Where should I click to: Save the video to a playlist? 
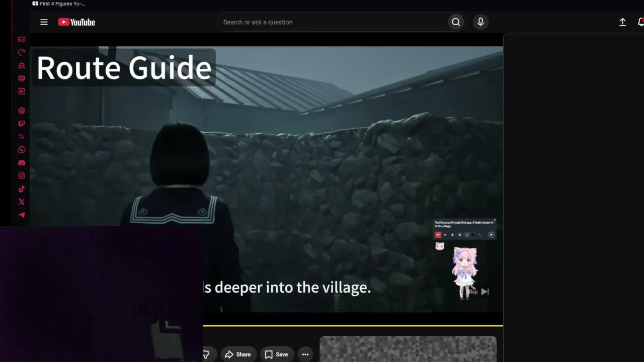[x=276, y=354]
